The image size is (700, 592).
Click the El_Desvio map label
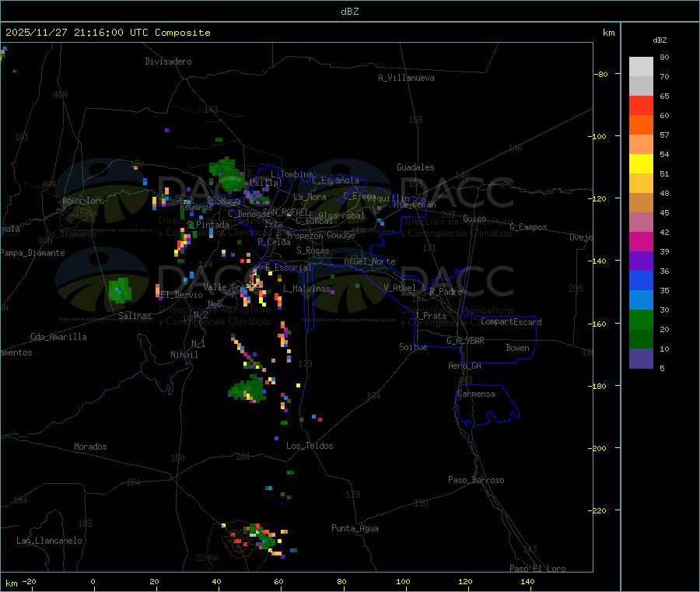pyautogui.click(x=182, y=295)
